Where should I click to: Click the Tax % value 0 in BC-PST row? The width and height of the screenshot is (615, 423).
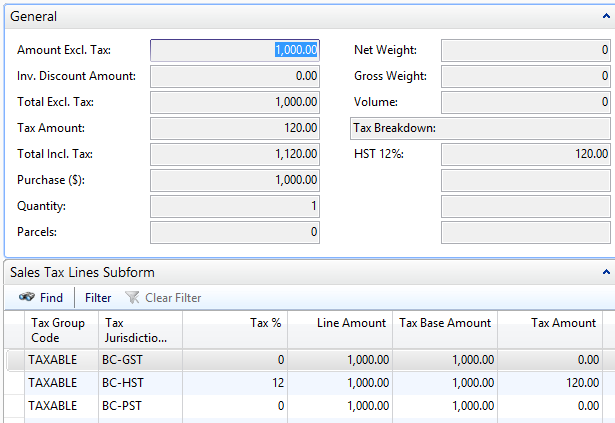click(235, 406)
